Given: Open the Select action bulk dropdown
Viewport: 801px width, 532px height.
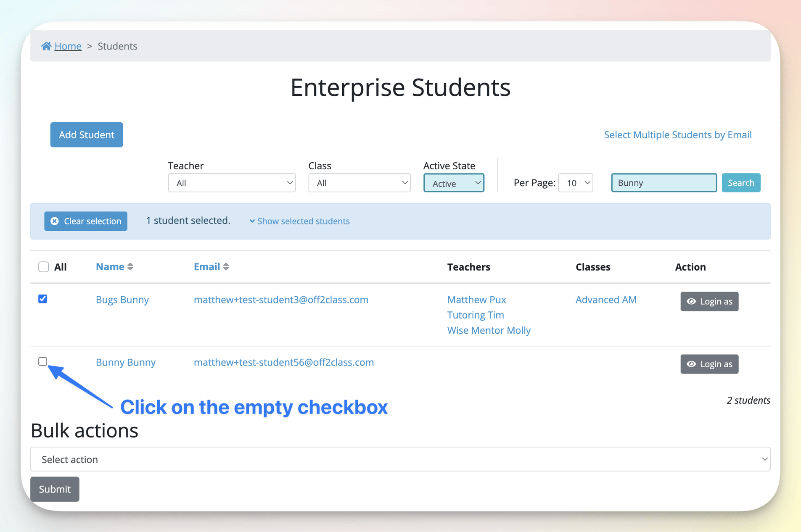Looking at the screenshot, I should [x=400, y=459].
